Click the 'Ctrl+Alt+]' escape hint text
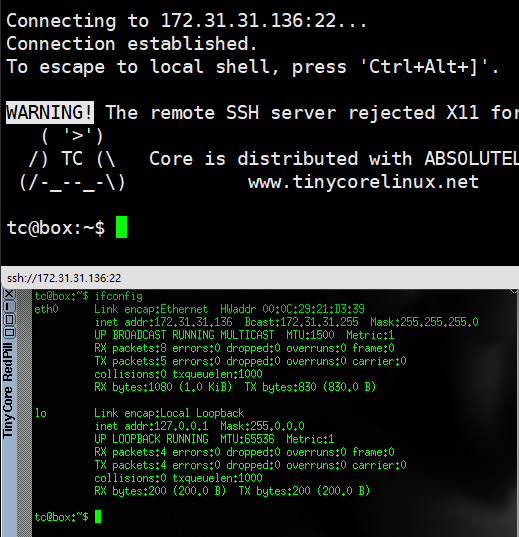519x537 pixels. tap(425, 67)
